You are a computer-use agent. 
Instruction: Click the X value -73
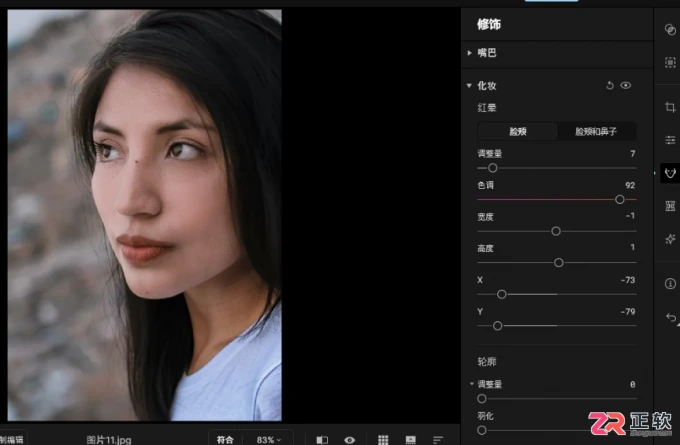pyautogui.click(x=628, y=280)
